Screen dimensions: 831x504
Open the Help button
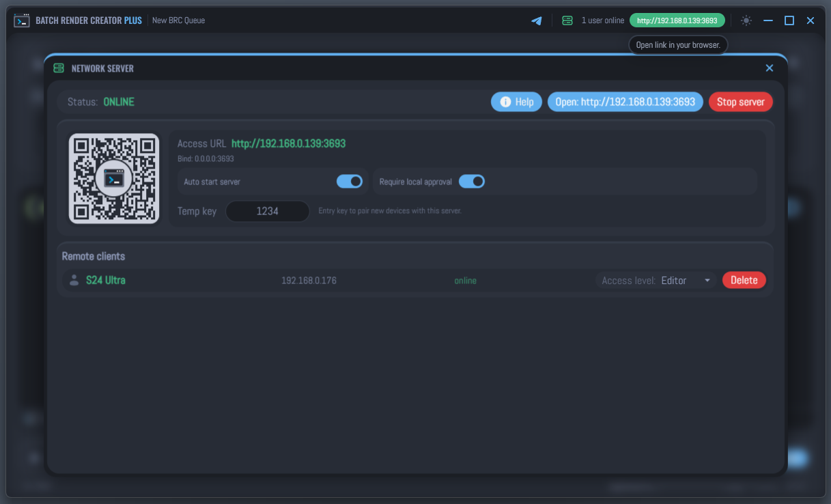pyautogui.click(x=517, y=102)
